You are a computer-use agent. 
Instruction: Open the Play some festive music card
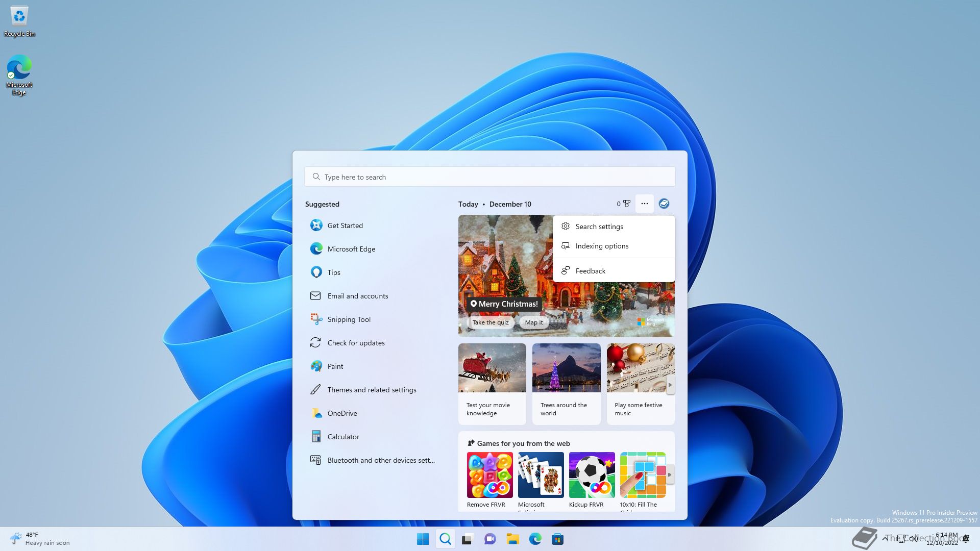tap(641, 384)
